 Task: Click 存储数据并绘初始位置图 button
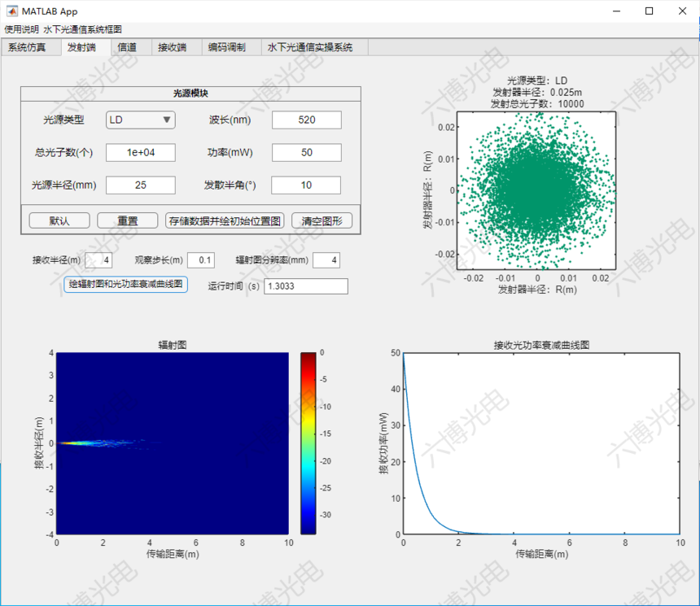coord(225,220)
